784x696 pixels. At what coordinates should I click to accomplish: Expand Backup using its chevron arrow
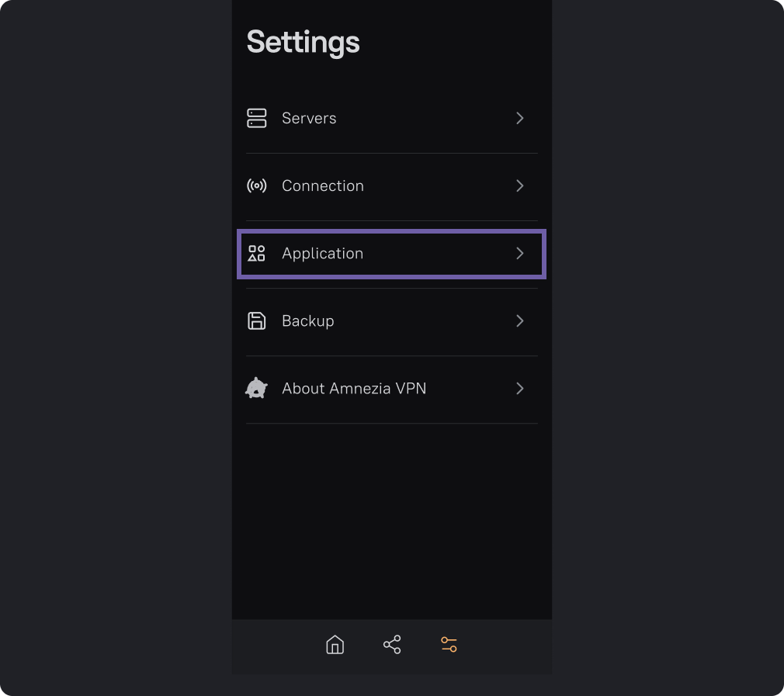[520, 321]
